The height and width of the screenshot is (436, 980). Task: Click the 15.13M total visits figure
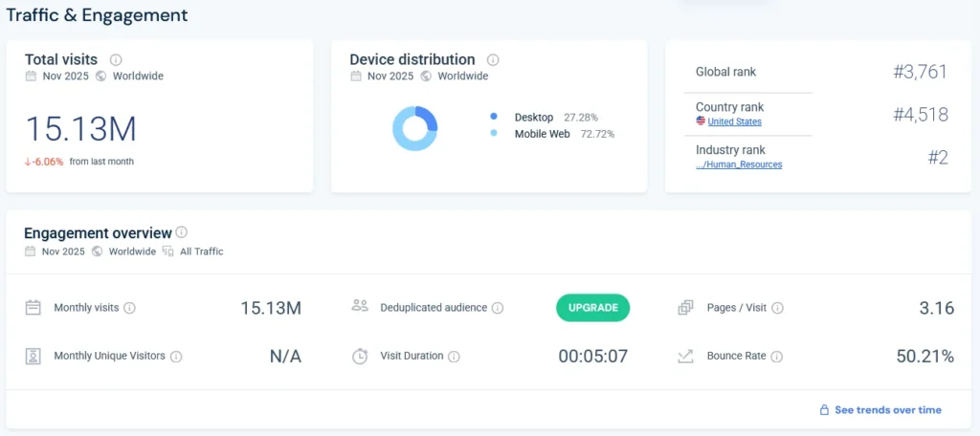80,128
